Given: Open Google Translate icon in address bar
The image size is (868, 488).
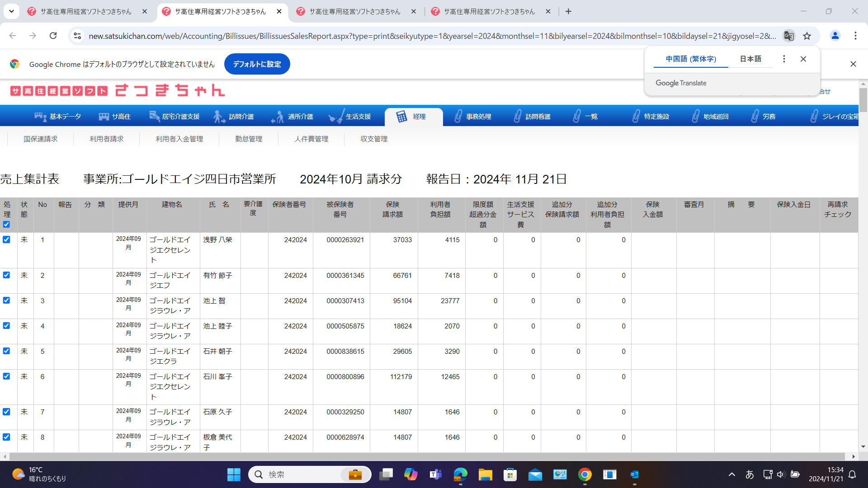Looking at the screenshot, I should point(789,36).
